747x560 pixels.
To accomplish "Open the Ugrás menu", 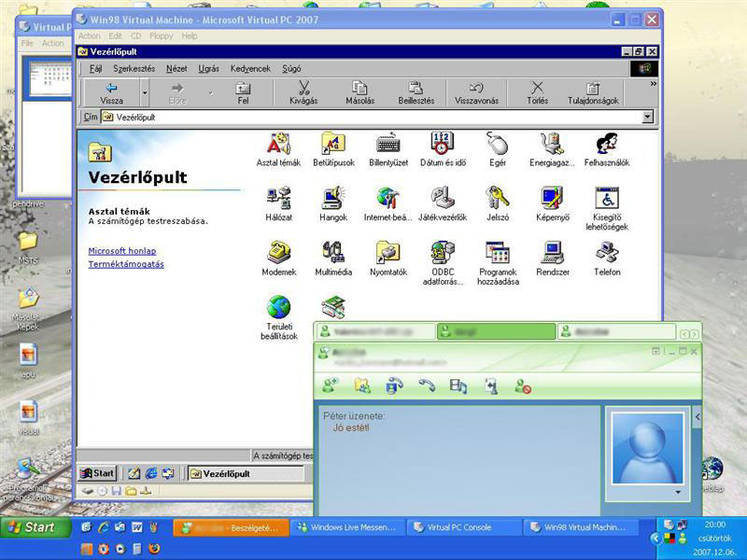I will [208, 68].
